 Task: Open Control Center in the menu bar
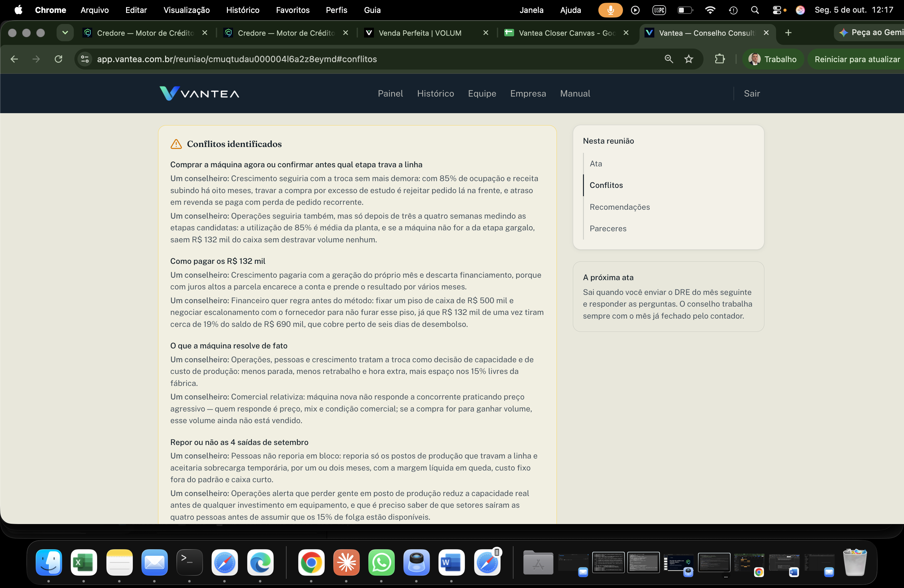(777, 10)
